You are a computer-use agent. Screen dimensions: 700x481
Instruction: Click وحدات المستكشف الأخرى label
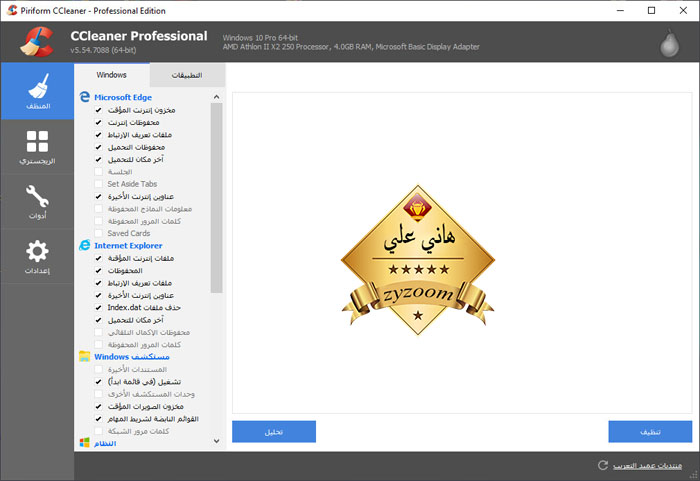(151, 394)
